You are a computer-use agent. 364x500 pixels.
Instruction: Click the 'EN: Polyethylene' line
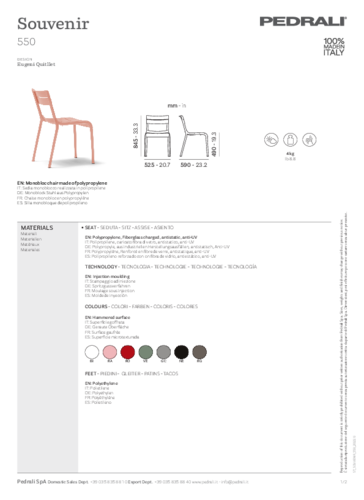click(101, 383)
